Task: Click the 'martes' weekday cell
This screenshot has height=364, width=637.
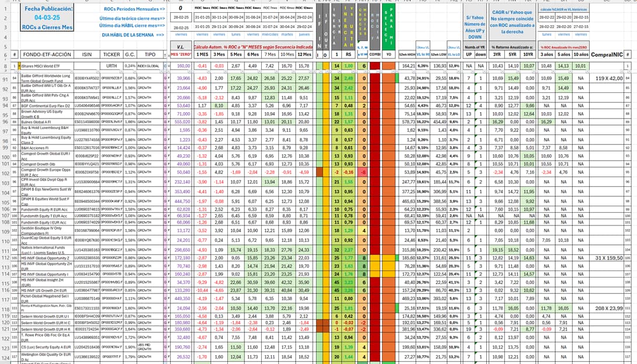Action: pyautogui.click(x=287, y=34)
